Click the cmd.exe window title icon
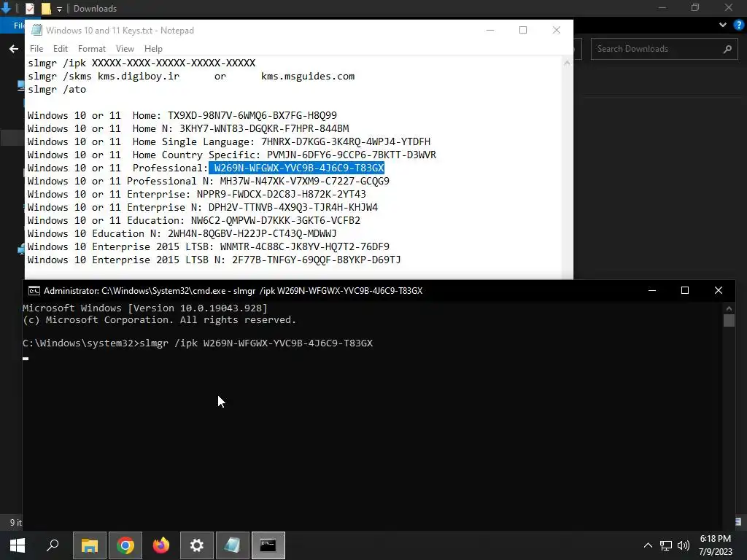 [34, 290]
